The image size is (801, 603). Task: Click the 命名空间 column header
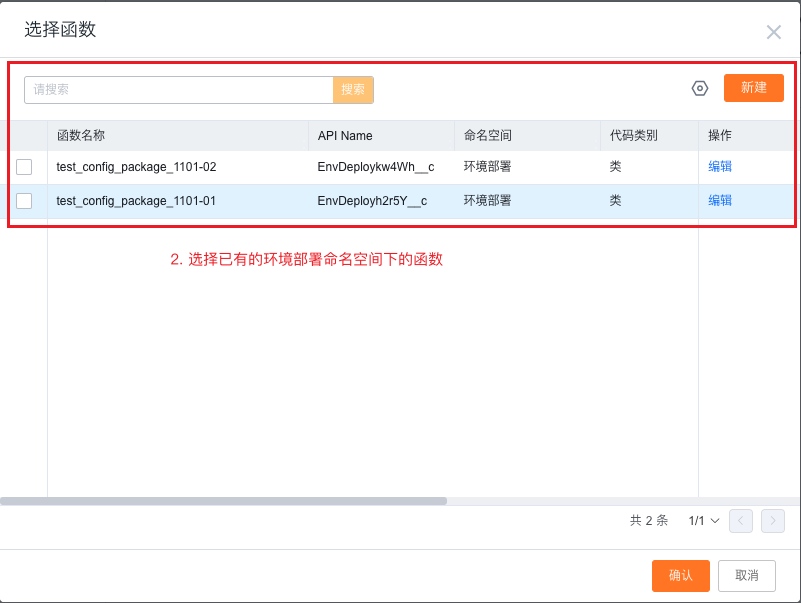click(487, 136)
